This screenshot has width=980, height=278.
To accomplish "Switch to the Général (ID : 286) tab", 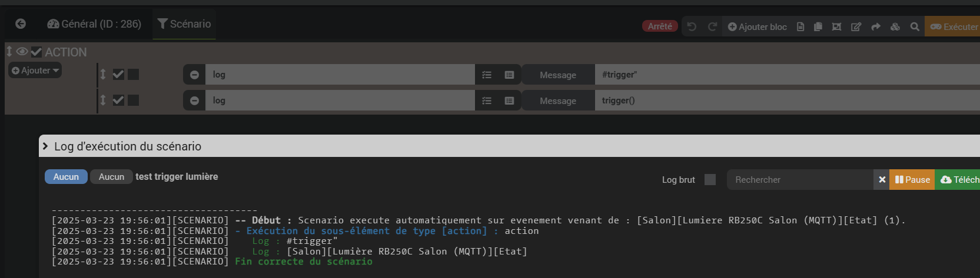I will (x=94, y=24).
